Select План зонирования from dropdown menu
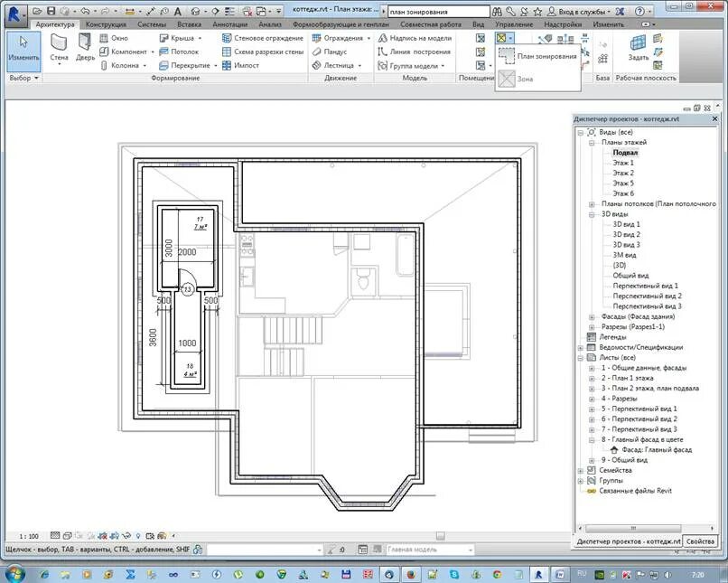 click(537, 56)
